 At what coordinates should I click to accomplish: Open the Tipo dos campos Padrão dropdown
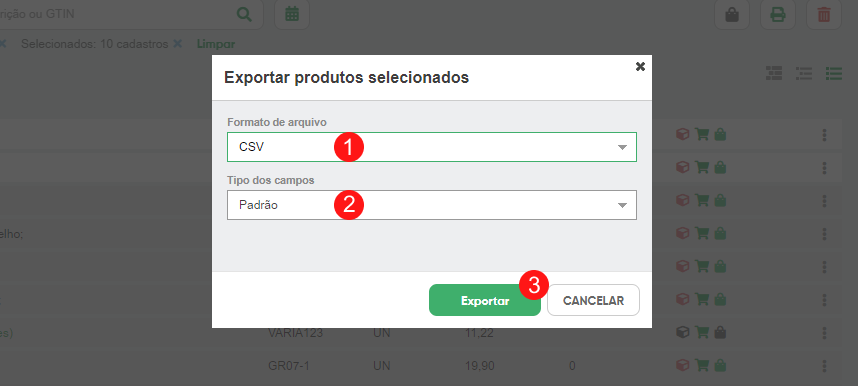coord(432,205)
